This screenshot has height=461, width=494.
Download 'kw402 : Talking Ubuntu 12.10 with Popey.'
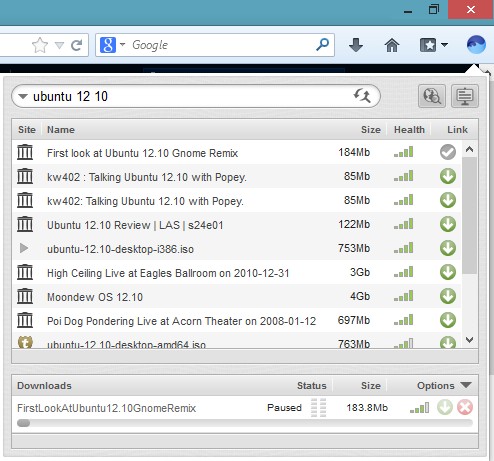click(448, 176)
